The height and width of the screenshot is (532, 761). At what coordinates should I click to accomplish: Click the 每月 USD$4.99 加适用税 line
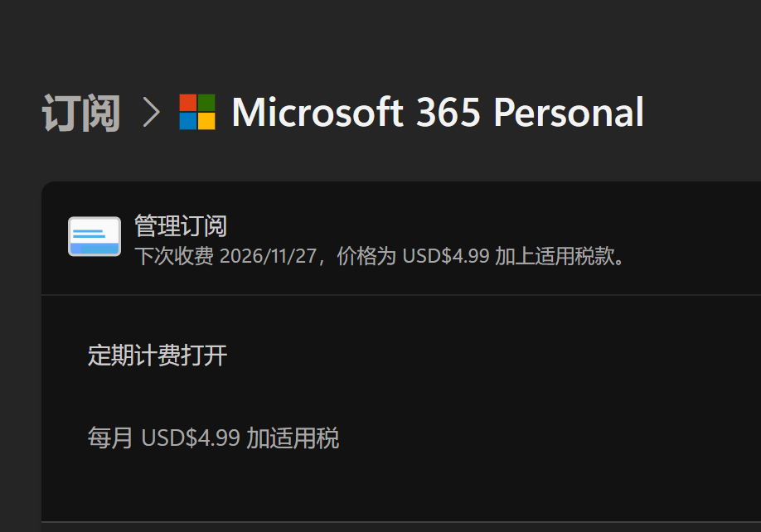pyautogui.click(x=213, y=438)
